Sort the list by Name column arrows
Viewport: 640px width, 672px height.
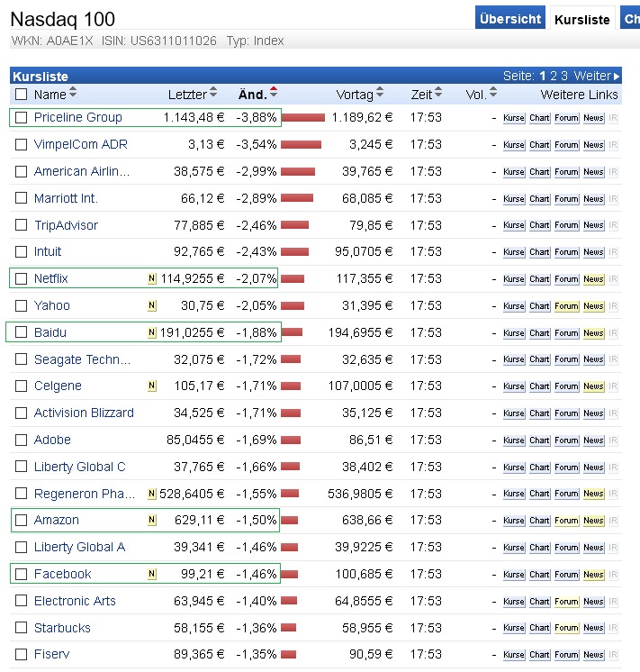click(x=73, y=94)
